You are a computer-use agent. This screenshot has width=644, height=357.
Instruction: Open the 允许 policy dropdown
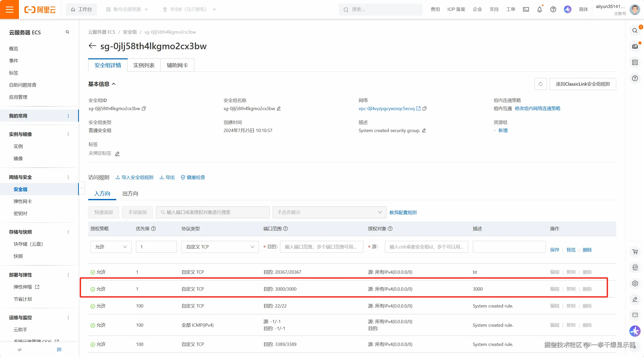pos(111,247)
